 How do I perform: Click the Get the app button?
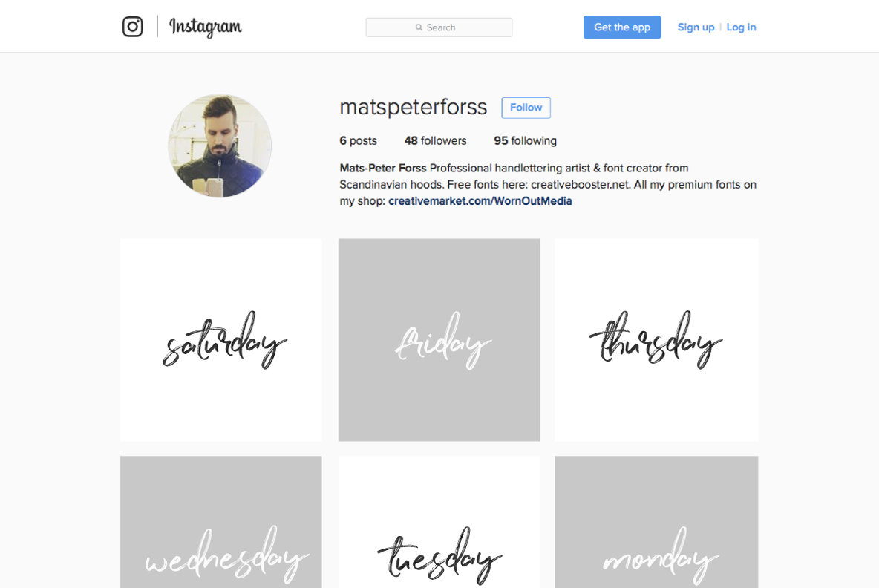622,27
